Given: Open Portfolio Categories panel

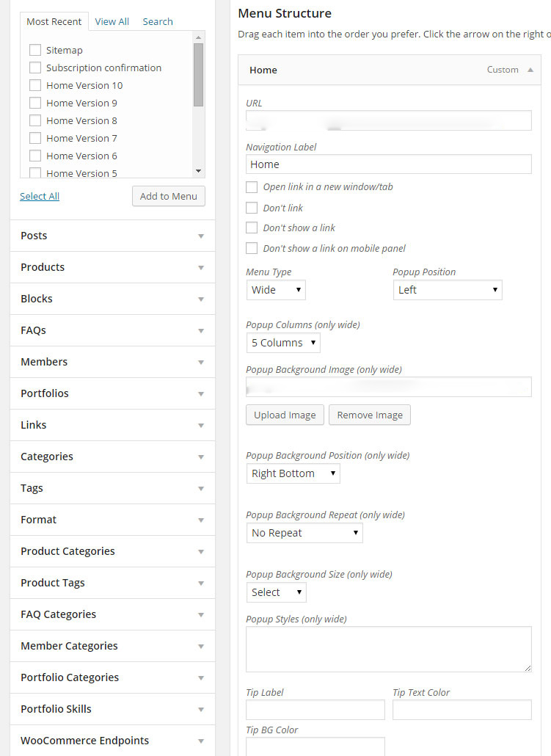Looking at the screenshot, I should click(112, 678).
